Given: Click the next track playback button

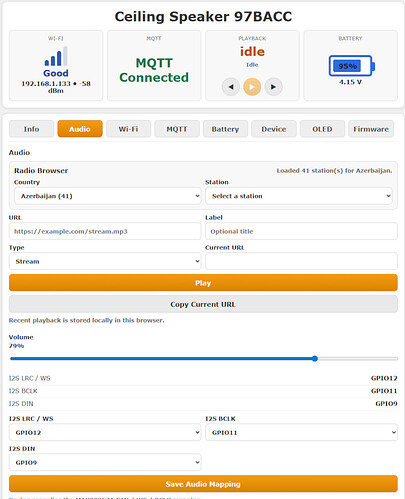Looking at the screenshot, I should coord(273,87).
